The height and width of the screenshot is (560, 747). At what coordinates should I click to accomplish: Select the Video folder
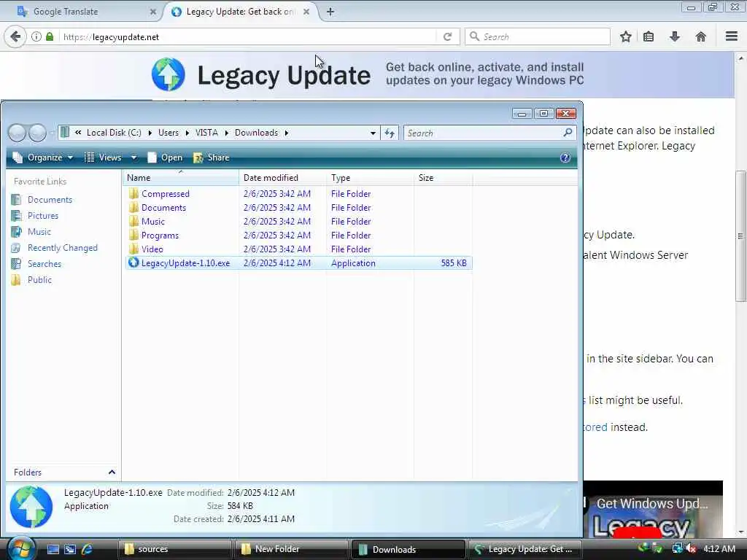pyautogui.click(x=152, y=249)
